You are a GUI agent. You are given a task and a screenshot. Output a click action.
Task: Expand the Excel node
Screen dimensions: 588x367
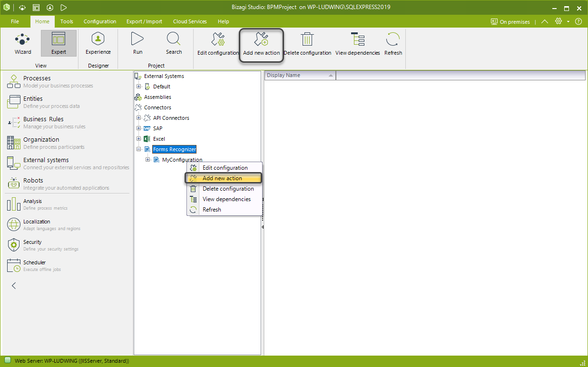[x=138, y=139]
